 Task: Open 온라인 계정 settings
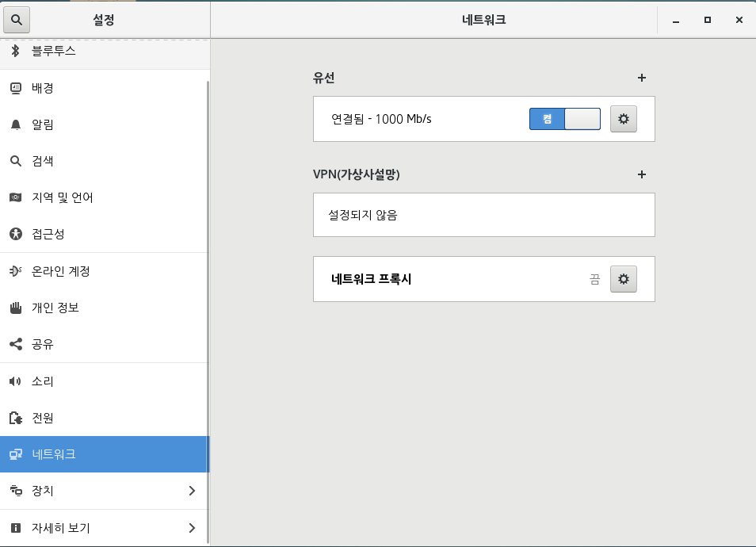click(104, 271)
